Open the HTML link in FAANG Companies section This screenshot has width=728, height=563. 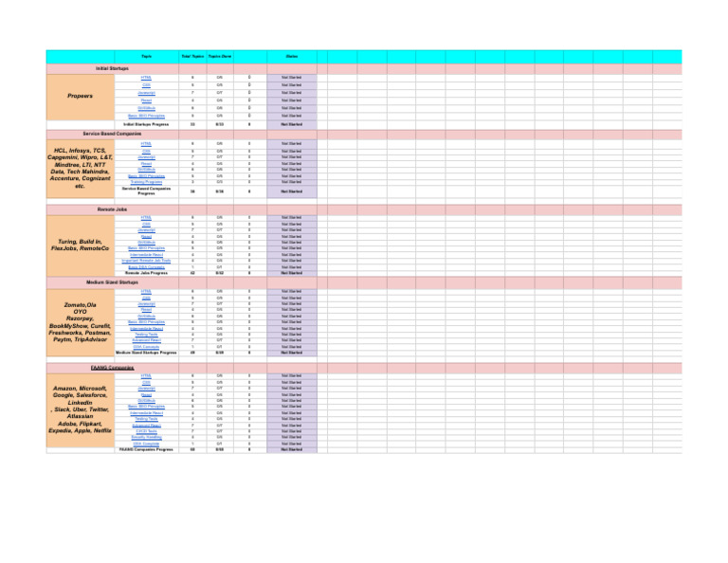click(146, 376)
